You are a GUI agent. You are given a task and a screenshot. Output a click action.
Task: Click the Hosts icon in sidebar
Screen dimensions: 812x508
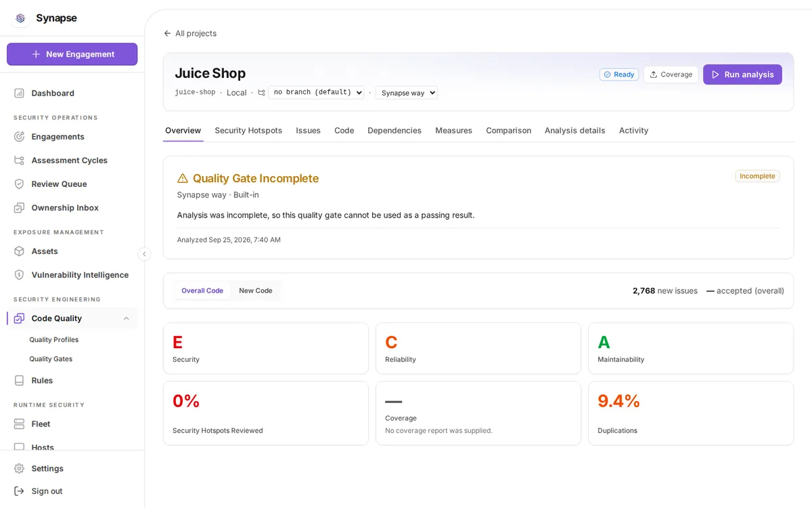(x=19, y=447)
